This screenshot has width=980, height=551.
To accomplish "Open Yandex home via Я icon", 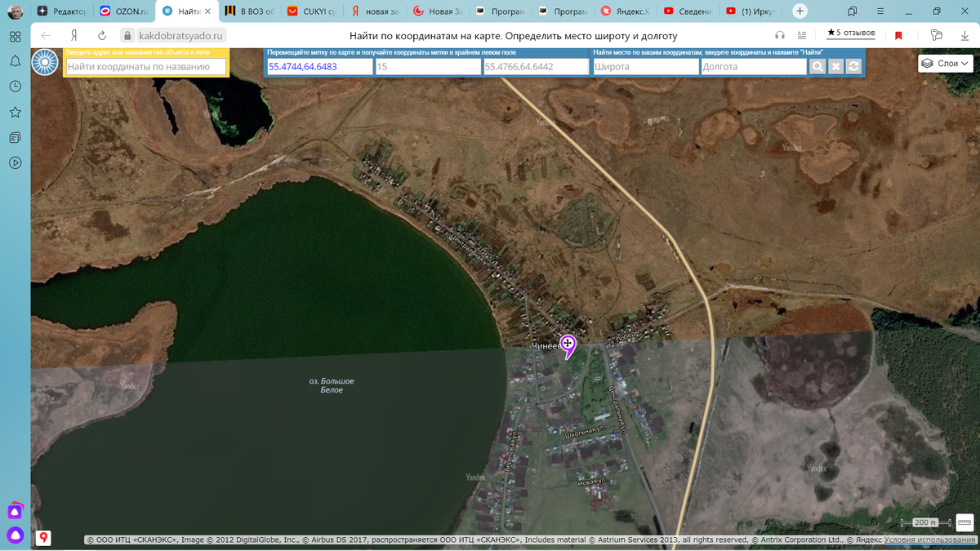I will (x=74, y=36).
